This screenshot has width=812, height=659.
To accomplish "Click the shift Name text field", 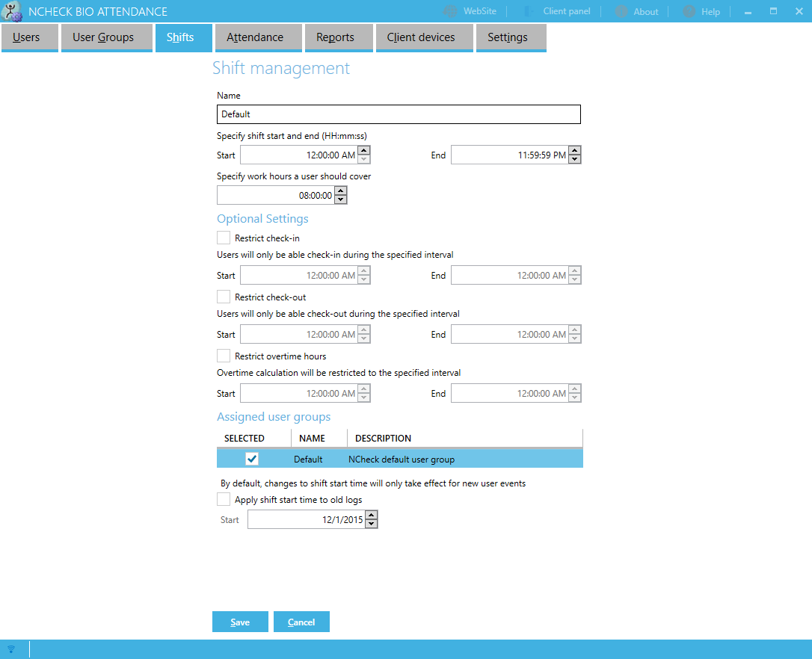I will click(399, 114).
